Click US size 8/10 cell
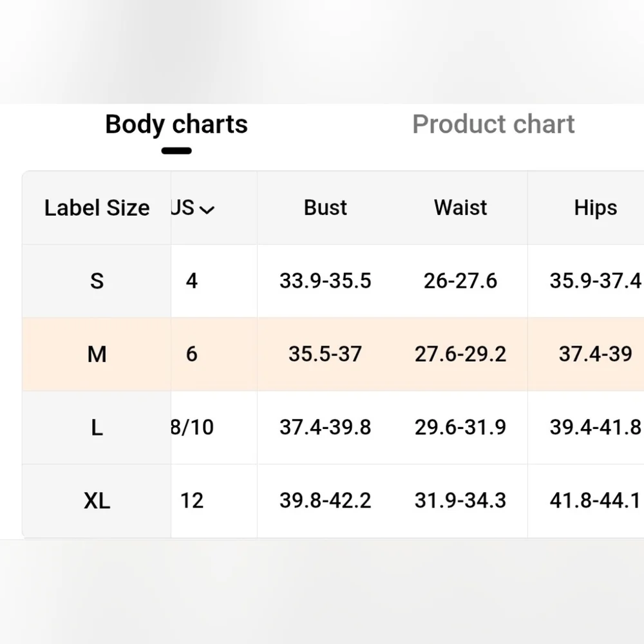 pyautogui.click(x=192, y=427)
